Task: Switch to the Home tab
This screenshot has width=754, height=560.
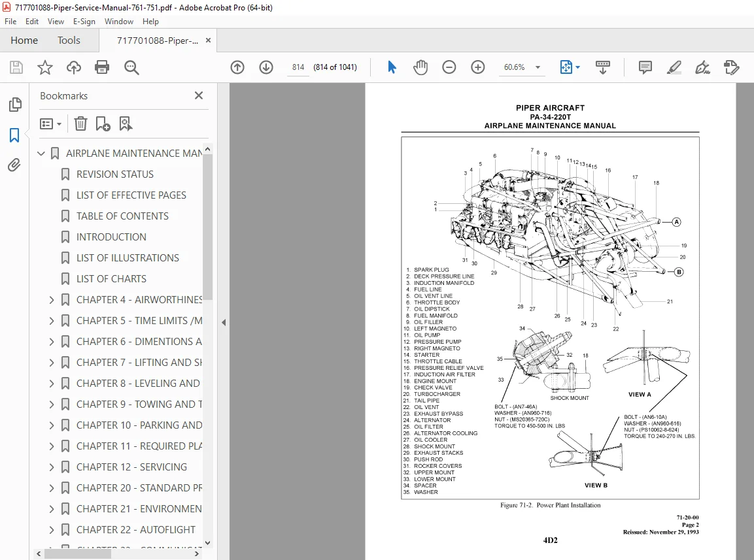Action: [24, 41]
